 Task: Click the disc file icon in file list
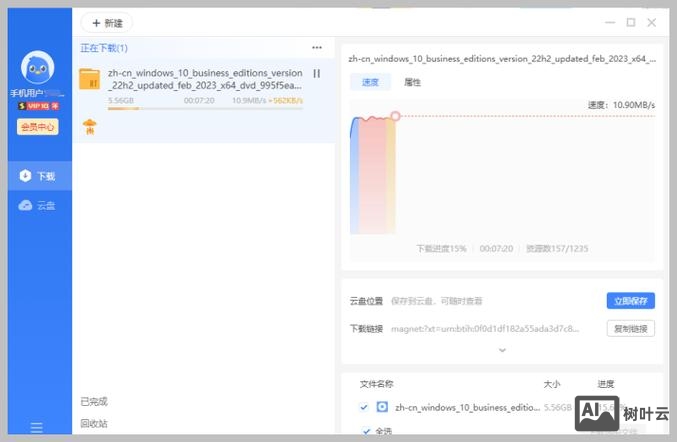382,407
